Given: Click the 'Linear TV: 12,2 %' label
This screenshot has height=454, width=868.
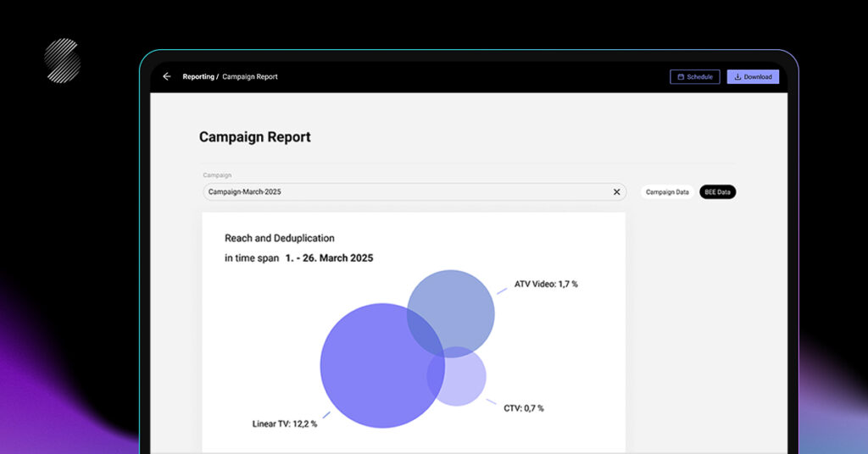Looking at the screenshot, I should [x=285, y=424].
